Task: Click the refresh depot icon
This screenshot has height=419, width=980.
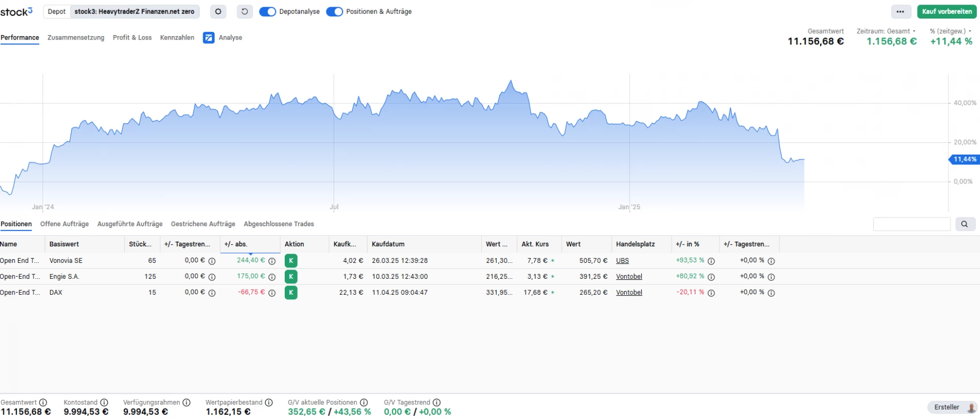Action: [x=244, y=11]
